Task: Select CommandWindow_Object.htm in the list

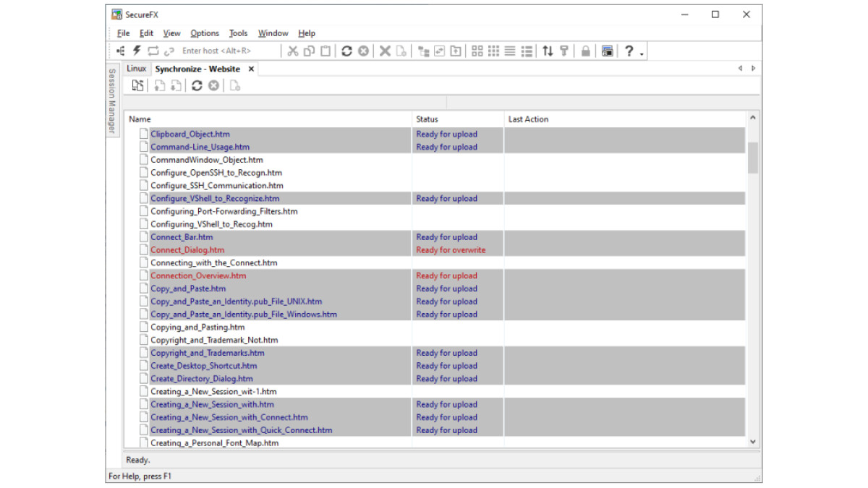Action: [x=207, y=160]
